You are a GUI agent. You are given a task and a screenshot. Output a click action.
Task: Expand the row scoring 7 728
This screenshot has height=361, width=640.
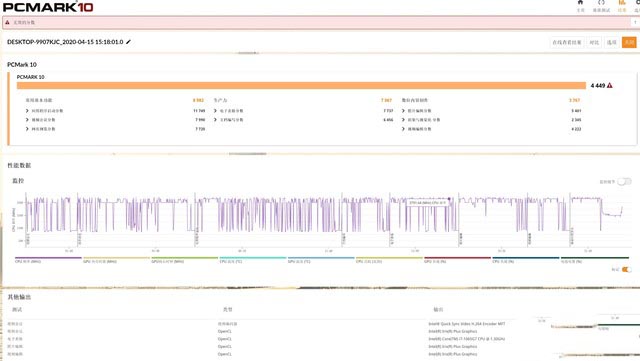coord(27,129)
